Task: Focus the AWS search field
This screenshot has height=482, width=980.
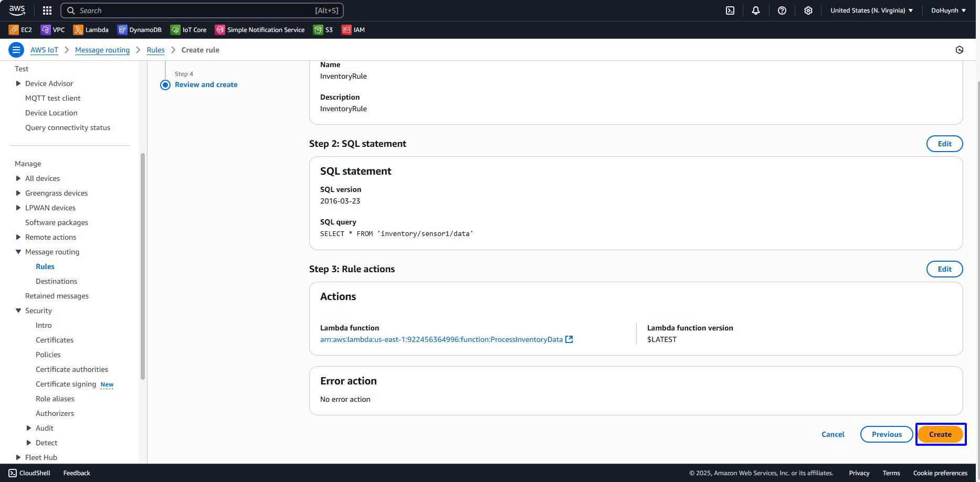Action: (202, 10)
